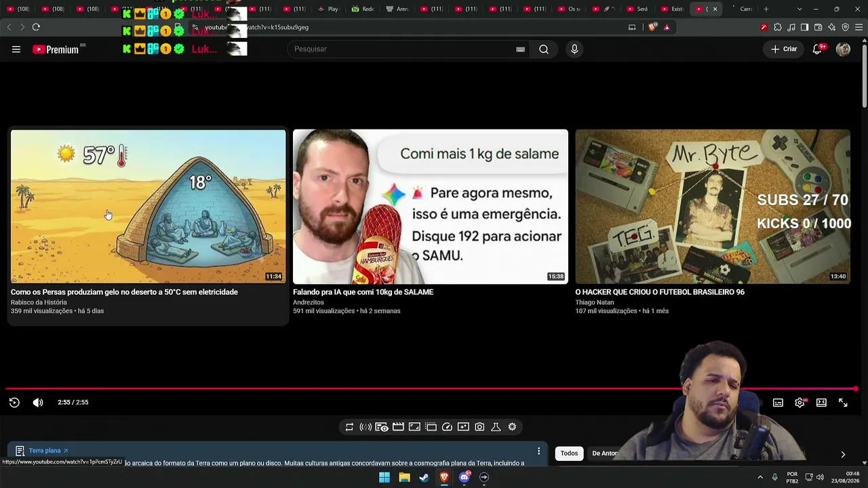
Task: Show more filter chips with the arrow
Action: (843, 454)
